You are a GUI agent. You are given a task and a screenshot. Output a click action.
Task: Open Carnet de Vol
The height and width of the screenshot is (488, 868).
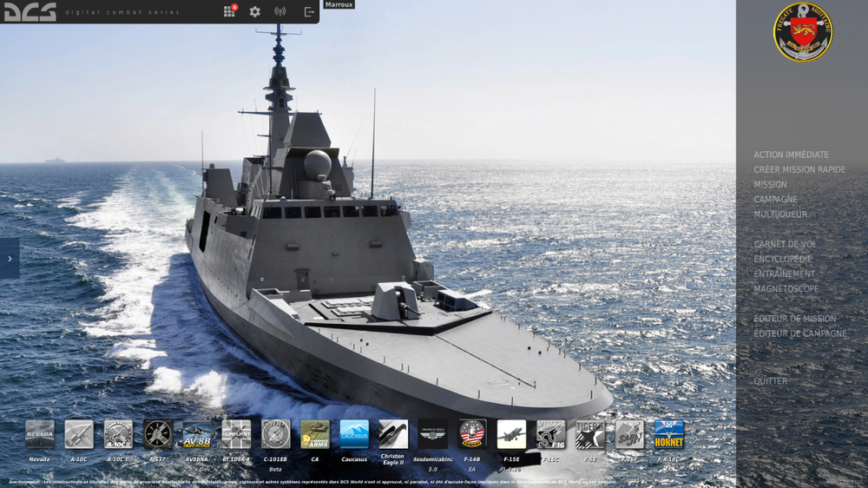(785, 244)
